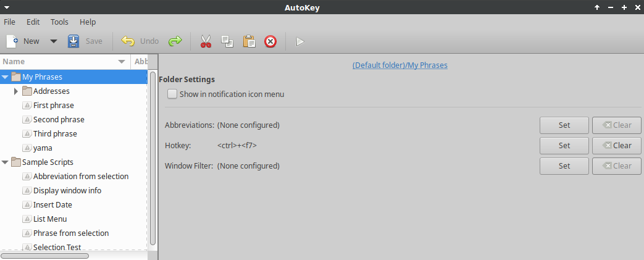Image resolution: width=644 pixels, height=260 pixels.
Task: Click the red Delete icon
Action: tap(270, 41)
